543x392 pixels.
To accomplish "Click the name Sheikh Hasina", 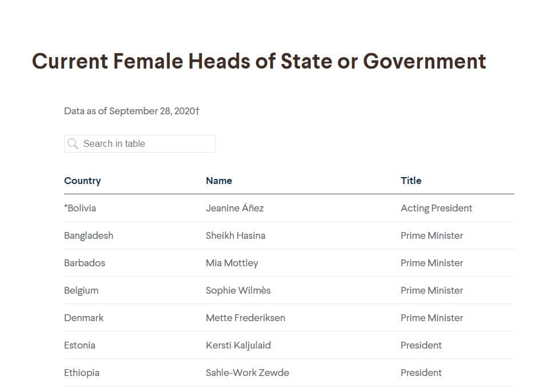I will coord(235,235).
